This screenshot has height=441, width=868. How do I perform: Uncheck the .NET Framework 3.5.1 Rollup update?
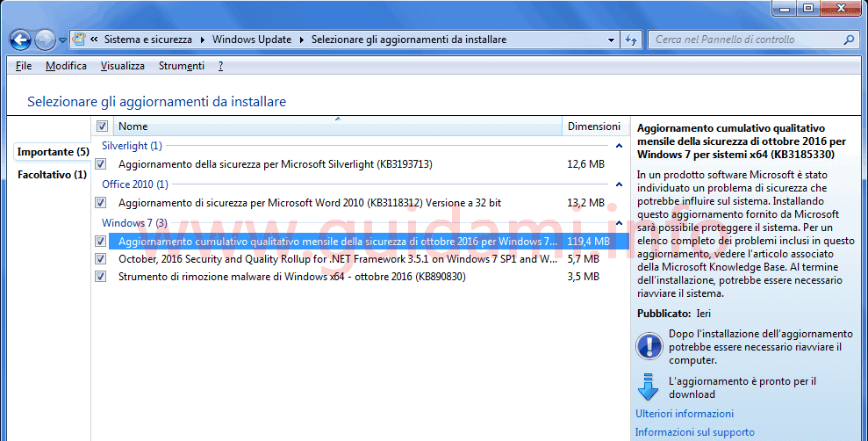pos(100,259)
